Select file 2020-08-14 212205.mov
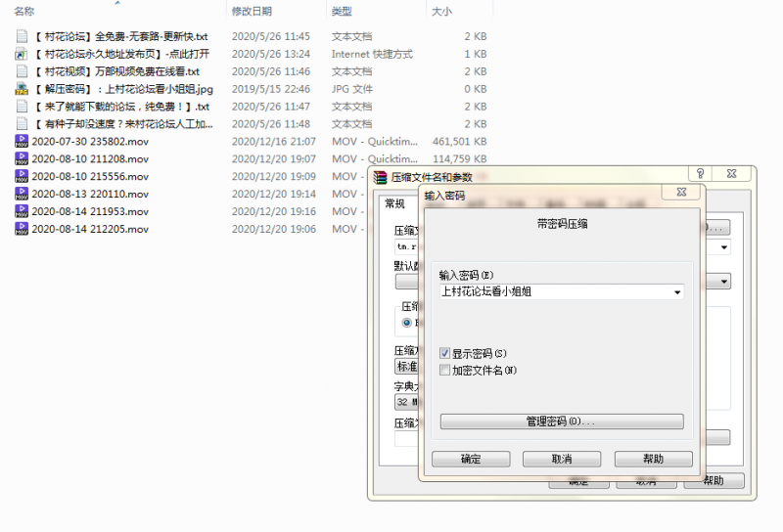The image size is (783, 532). (90, 229)
